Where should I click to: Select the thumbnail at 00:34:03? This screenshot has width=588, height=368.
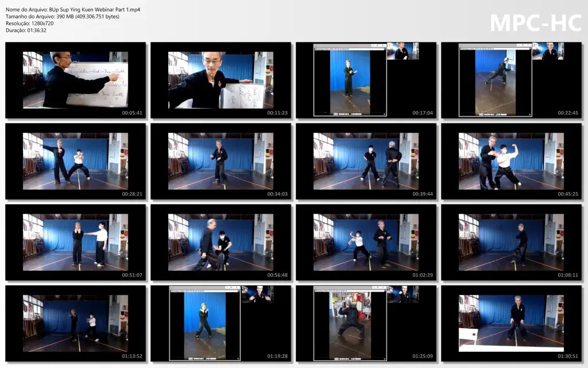pos(221,161)
